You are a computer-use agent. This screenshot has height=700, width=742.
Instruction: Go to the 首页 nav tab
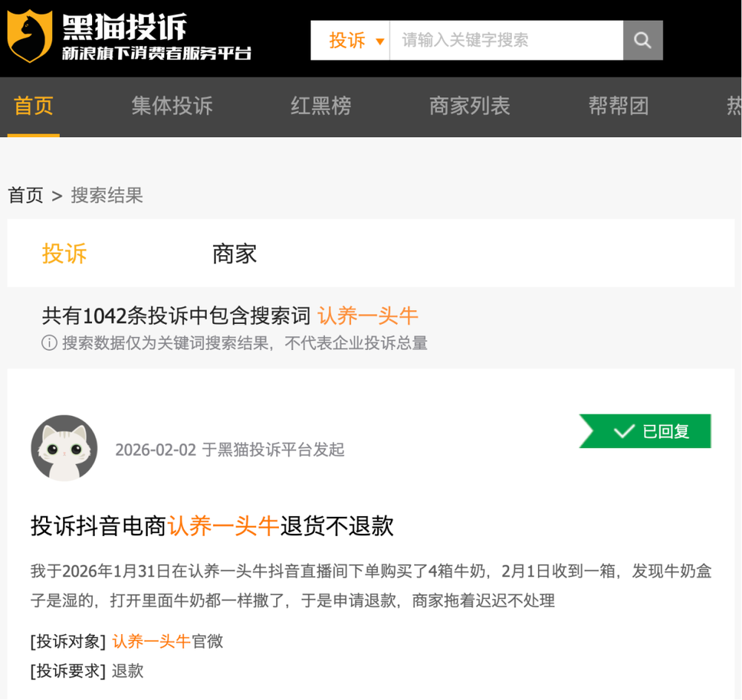33,106
